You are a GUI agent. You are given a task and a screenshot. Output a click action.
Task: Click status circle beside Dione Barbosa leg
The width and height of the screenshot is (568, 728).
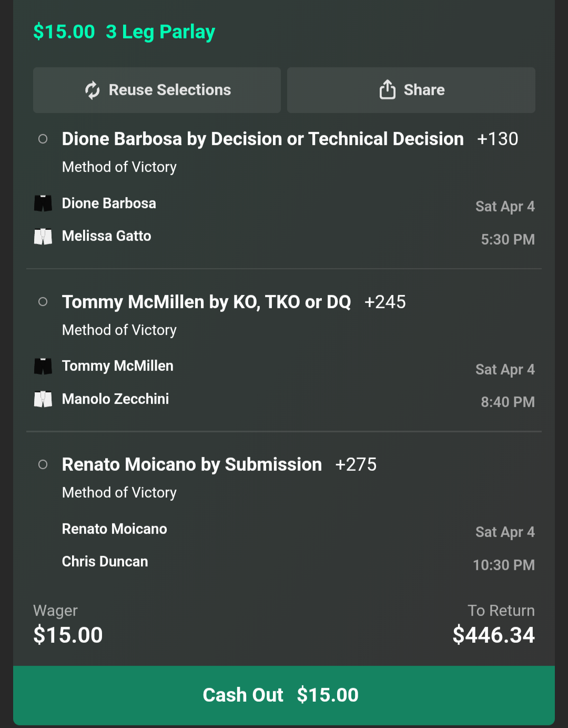pos(43,139)
